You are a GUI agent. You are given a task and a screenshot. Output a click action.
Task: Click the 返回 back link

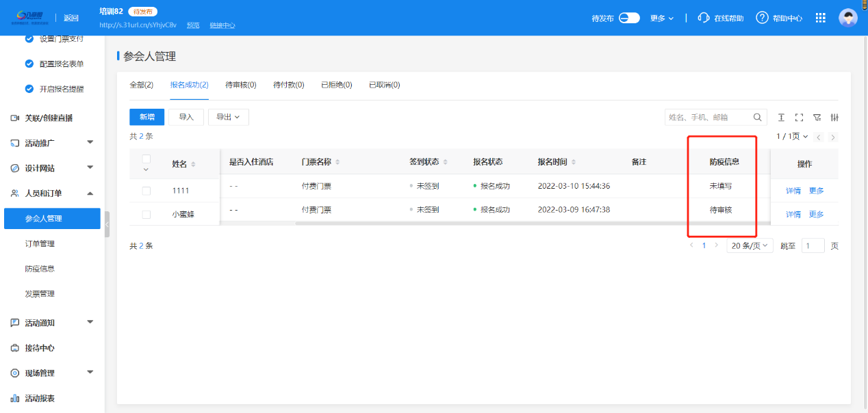[71, 18]
